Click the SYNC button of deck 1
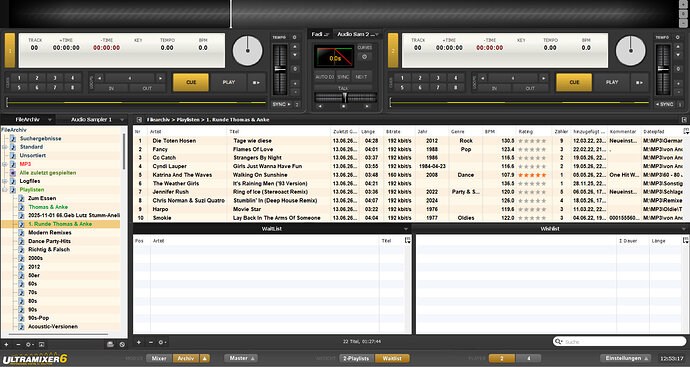 282,104
